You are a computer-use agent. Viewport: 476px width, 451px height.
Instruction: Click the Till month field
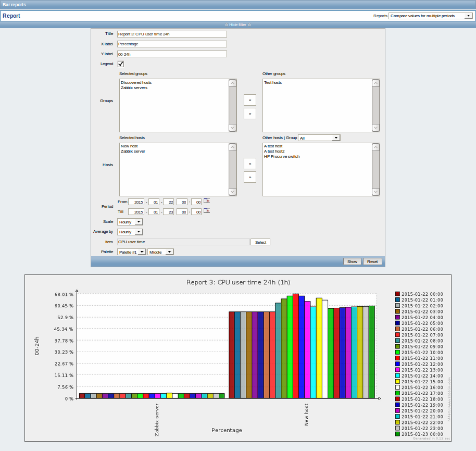point(154,212)
